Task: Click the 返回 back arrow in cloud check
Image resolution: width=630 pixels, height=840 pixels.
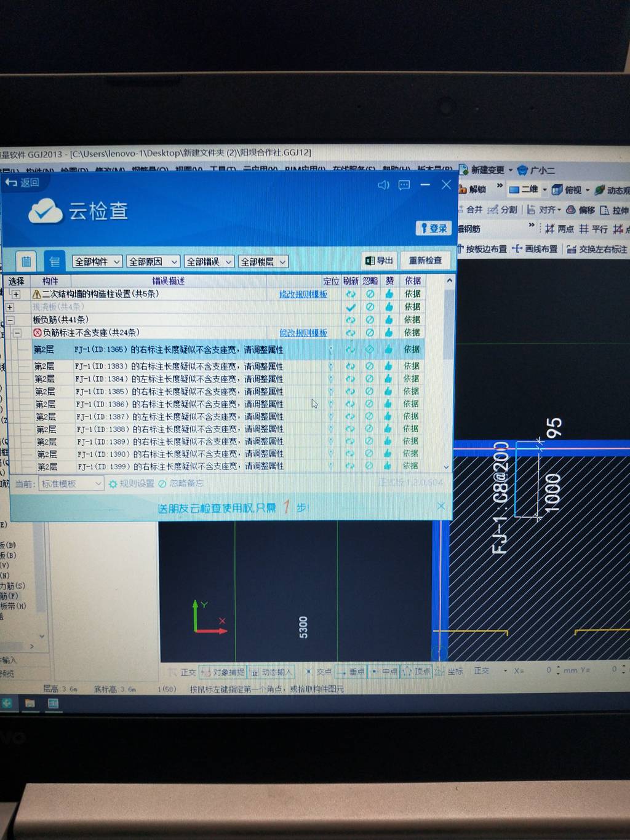Action: click(x=23, y=183)
